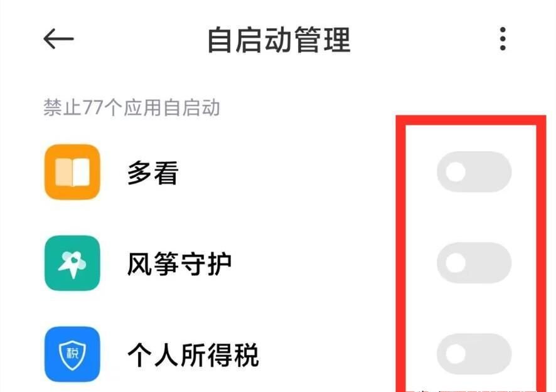Open the three-dot more options menu
The width and height of the screenshot is (556, 392).
point(503,39)
